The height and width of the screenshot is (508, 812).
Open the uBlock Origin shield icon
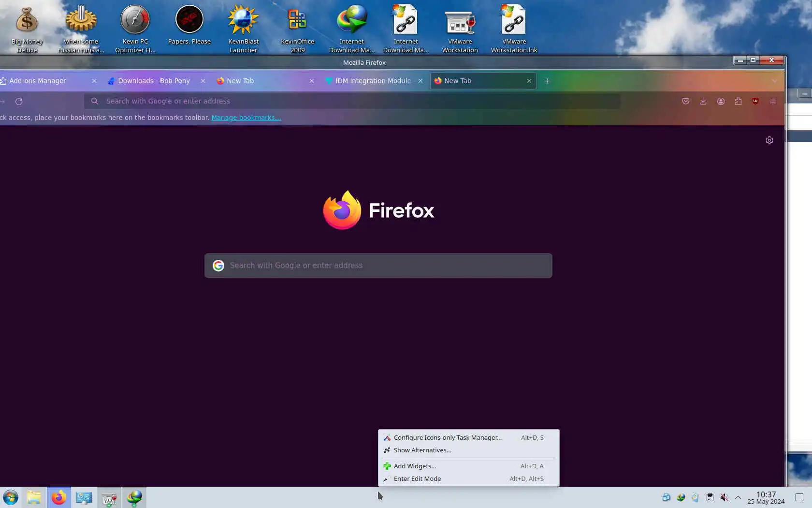(755, 101)
